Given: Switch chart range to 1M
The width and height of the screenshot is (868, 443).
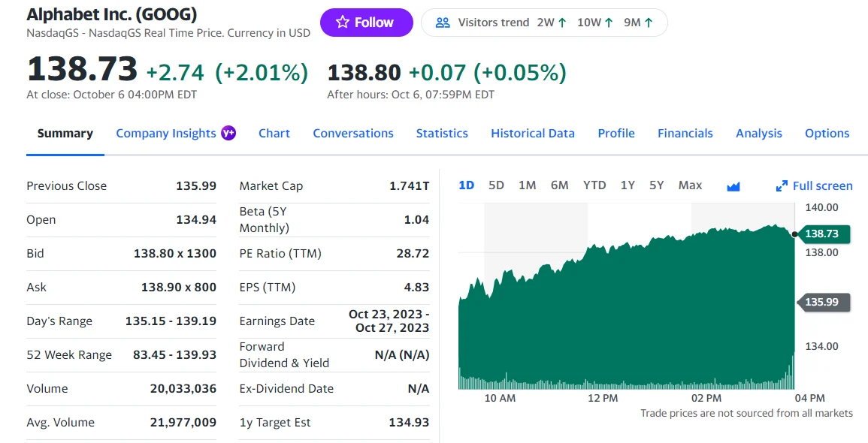Looking at the screenshot, I should click(527, 185).
